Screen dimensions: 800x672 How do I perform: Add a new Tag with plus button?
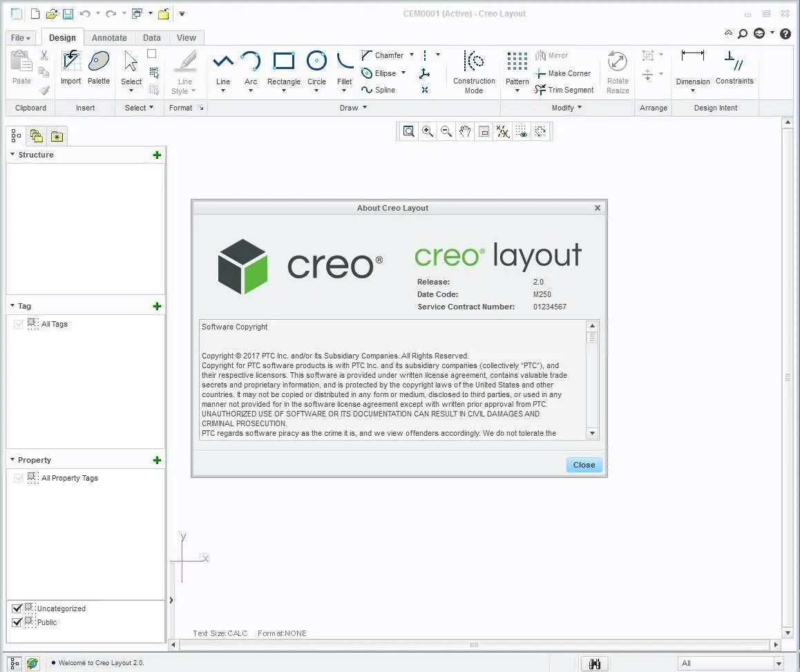(157, 306)
